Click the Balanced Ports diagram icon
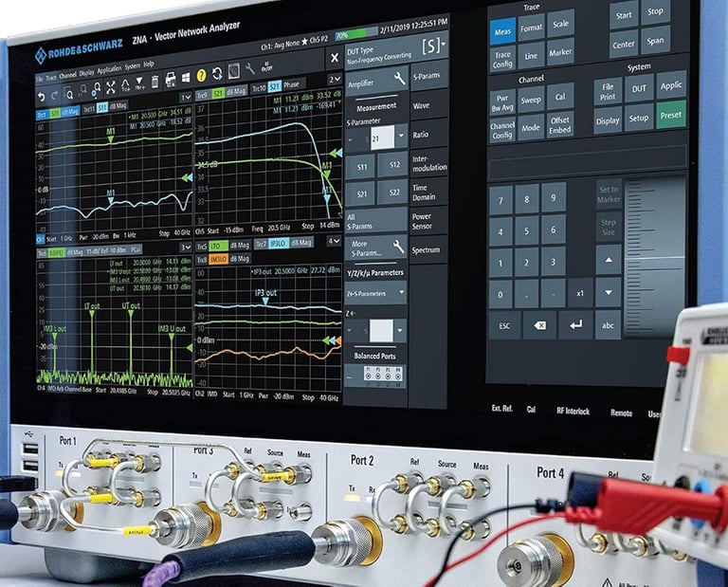Image resolution: width=728 pixels, height=587 pixels. pos(384,376)
